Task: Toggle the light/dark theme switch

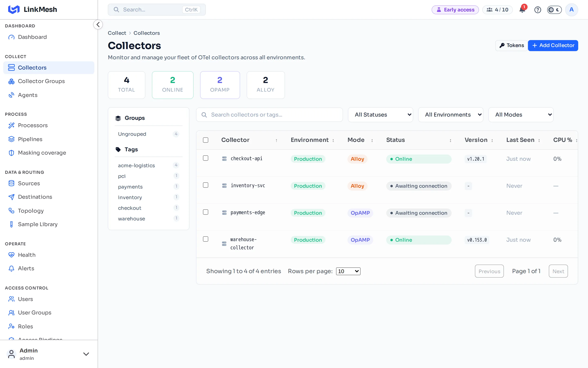Action: click(554, 10)
